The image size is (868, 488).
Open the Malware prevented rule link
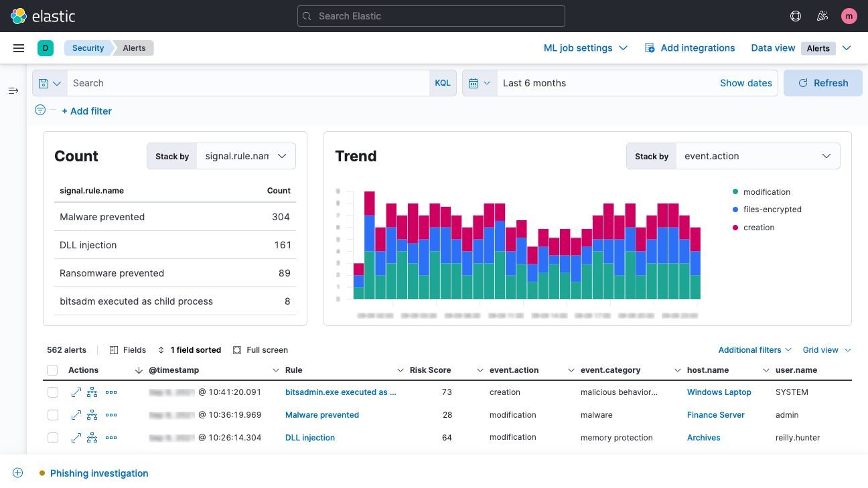(322, 415)
